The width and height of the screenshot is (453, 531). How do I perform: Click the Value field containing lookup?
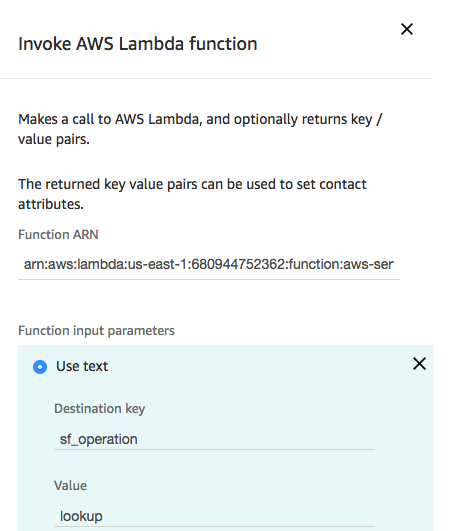click(214, 516)
